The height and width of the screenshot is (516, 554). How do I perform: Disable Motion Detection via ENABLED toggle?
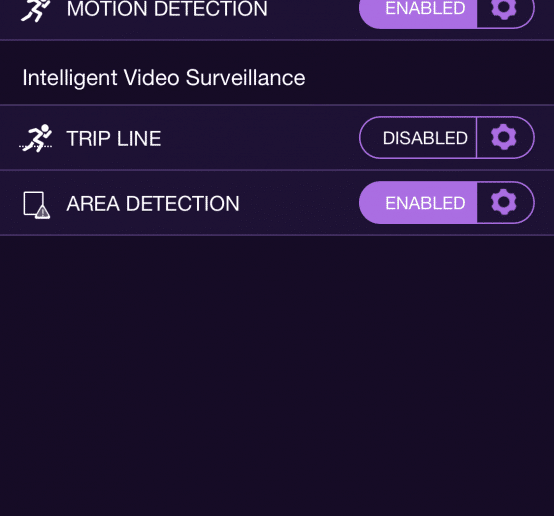click(x=418, y=11)
